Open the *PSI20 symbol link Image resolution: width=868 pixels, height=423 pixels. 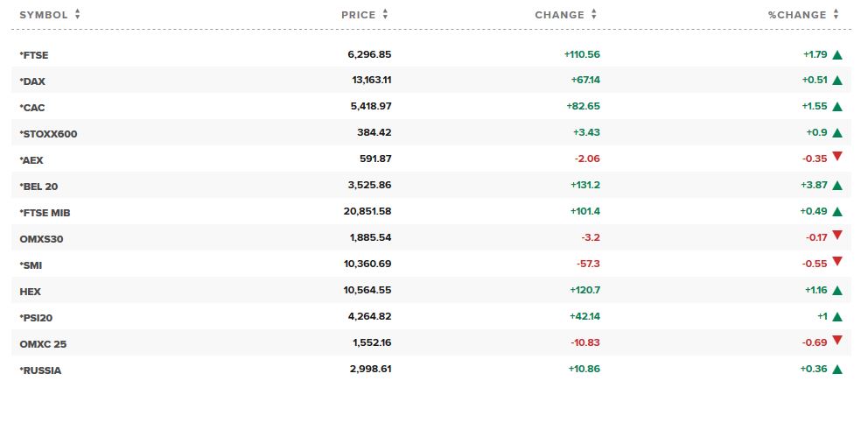36,318
